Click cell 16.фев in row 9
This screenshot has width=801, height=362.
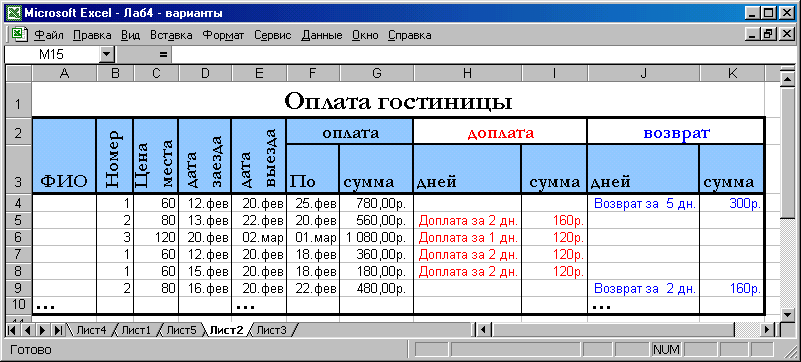tap(205, 288)
